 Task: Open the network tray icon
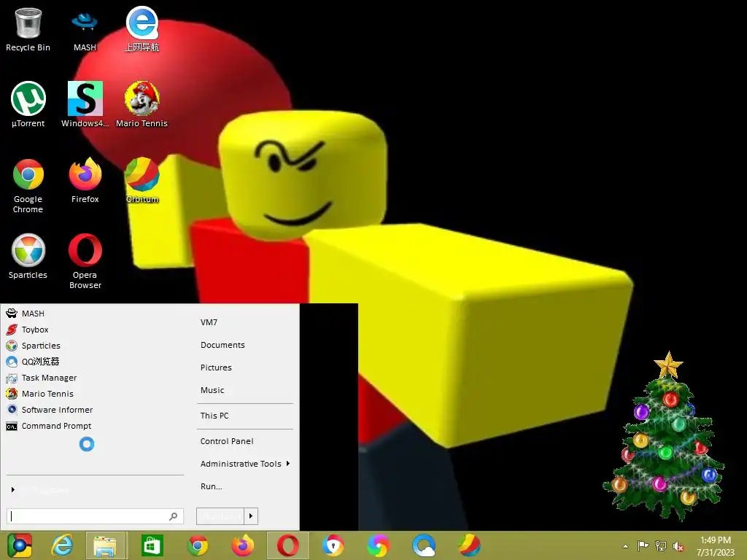[661, 546]
